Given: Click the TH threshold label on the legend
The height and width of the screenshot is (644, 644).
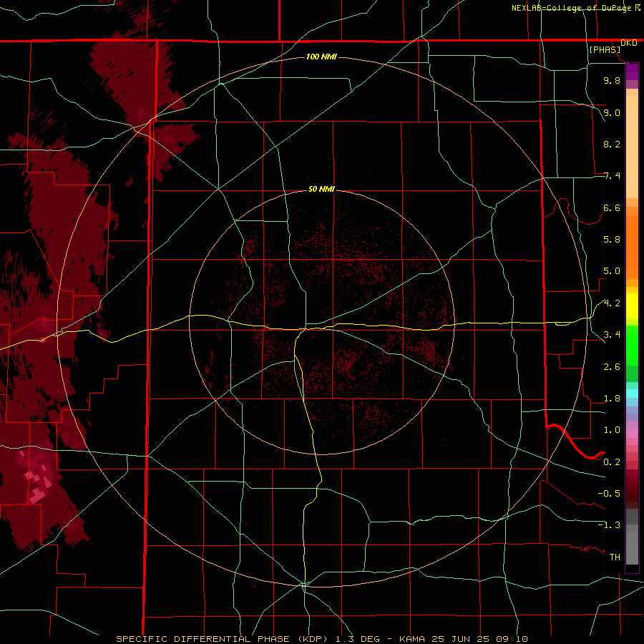Looking at the screenshot, I should [615, 557].
